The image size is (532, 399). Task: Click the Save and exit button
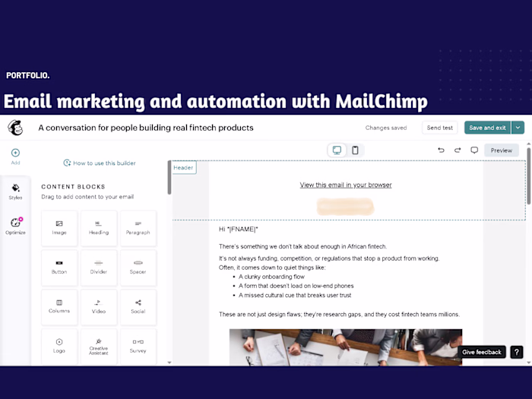click(x=487, y=128)
